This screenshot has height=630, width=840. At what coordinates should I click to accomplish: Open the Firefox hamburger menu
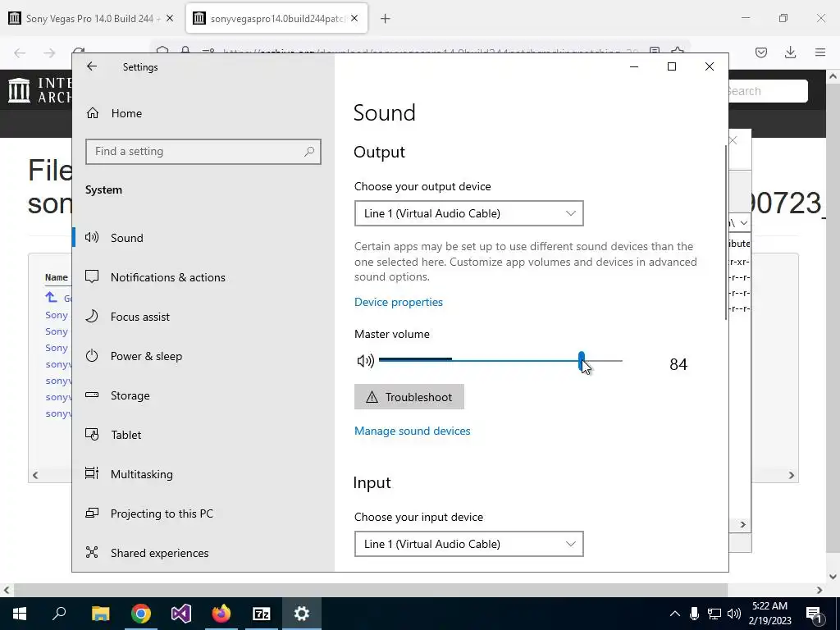(820, 52)
